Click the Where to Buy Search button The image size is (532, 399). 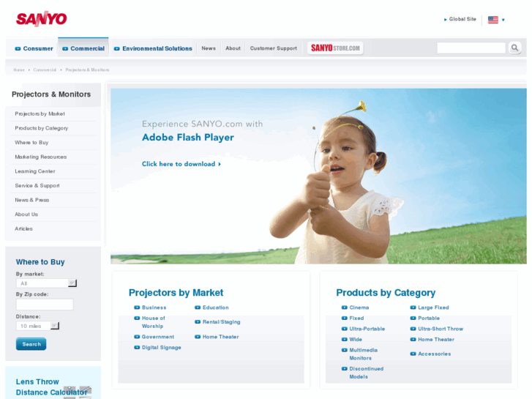tap(31, 344)
